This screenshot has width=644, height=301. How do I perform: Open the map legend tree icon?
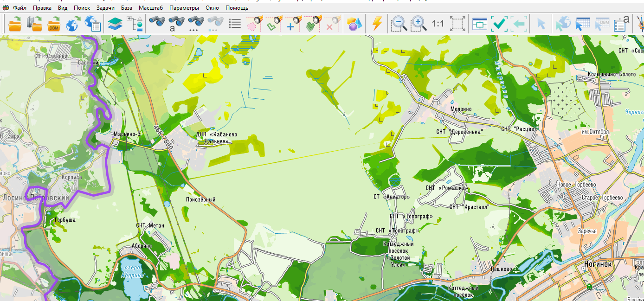[x=135, y=24]
